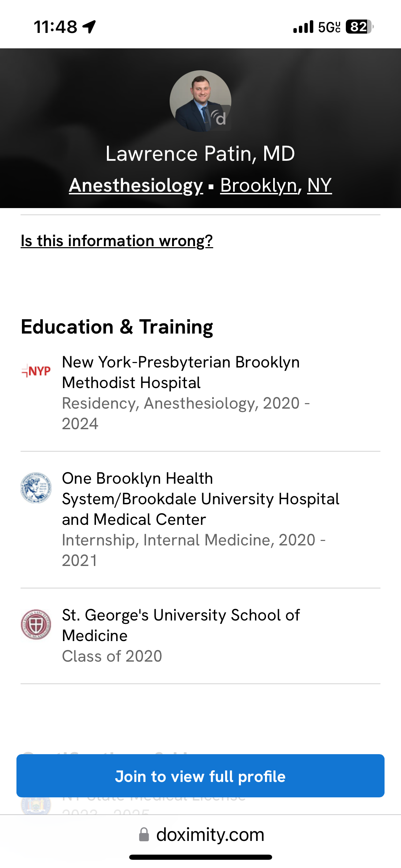Image resolution: width=401 pixels, height=868 pixels.
Task: Tap the Brookdale University Hospital seal icon
Action: [36, 487]
